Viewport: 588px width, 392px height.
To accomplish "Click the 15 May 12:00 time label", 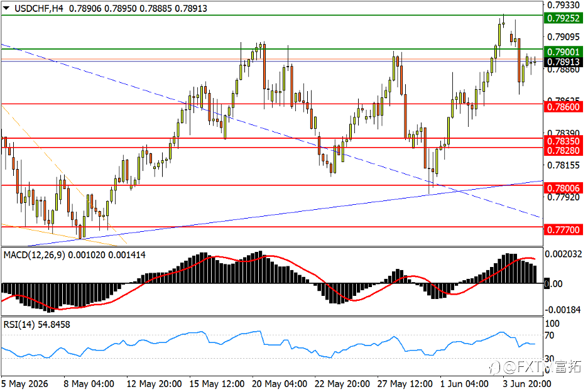I will pos(217,384).
